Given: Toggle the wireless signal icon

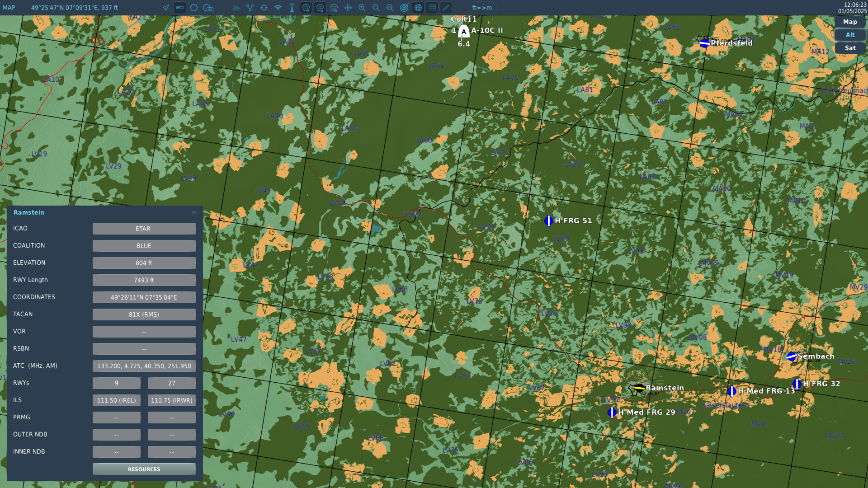Looking at the screenshot, I should (x=278, y=8).
